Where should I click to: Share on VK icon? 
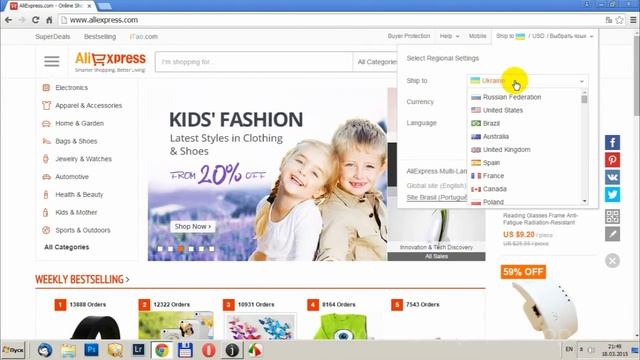pyautogui.click(x=612, y=177)
